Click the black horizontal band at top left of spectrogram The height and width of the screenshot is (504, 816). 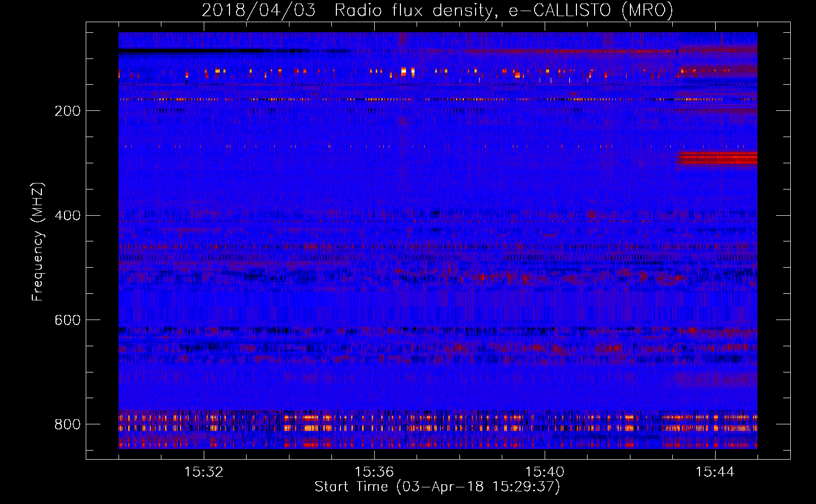pos(192,51)
